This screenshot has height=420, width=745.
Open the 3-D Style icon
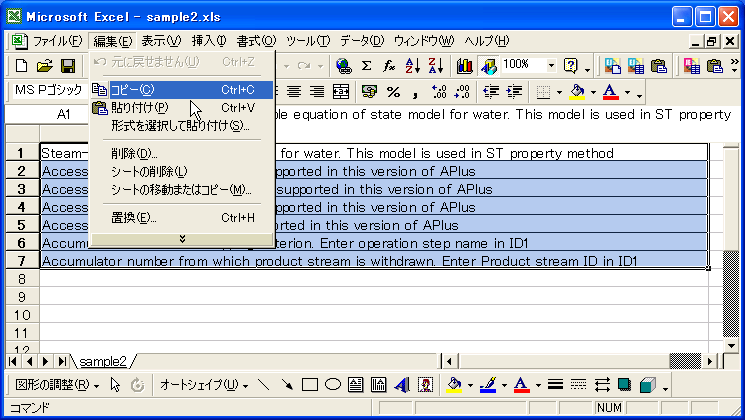tap(648, 384)
